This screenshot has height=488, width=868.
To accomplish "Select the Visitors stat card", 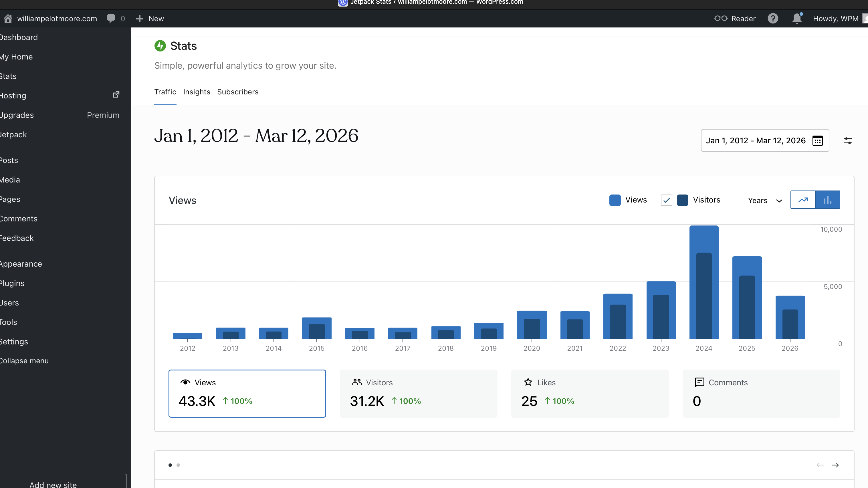I will [x=418, y=393].
